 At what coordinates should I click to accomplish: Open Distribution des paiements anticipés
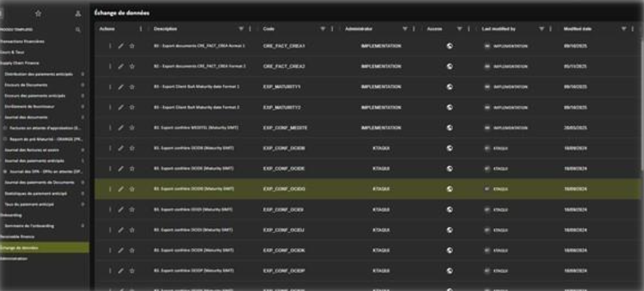39,74
